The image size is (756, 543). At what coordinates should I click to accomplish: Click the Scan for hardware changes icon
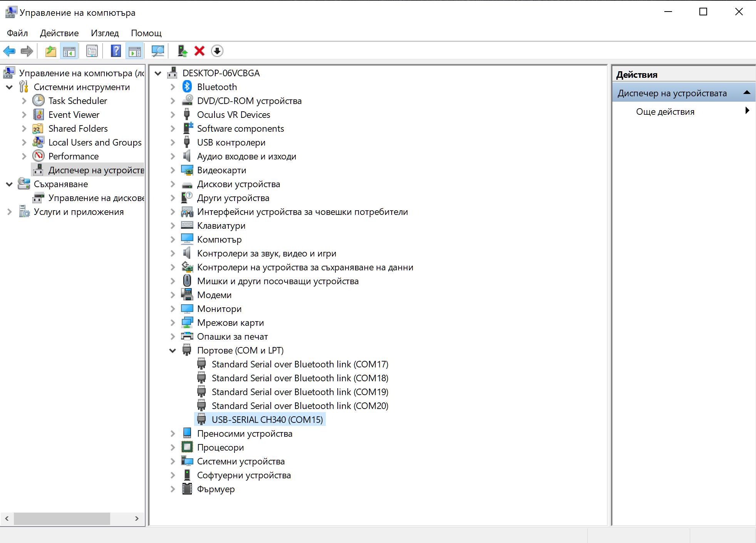pyautogui.click(x=158, y=51)
